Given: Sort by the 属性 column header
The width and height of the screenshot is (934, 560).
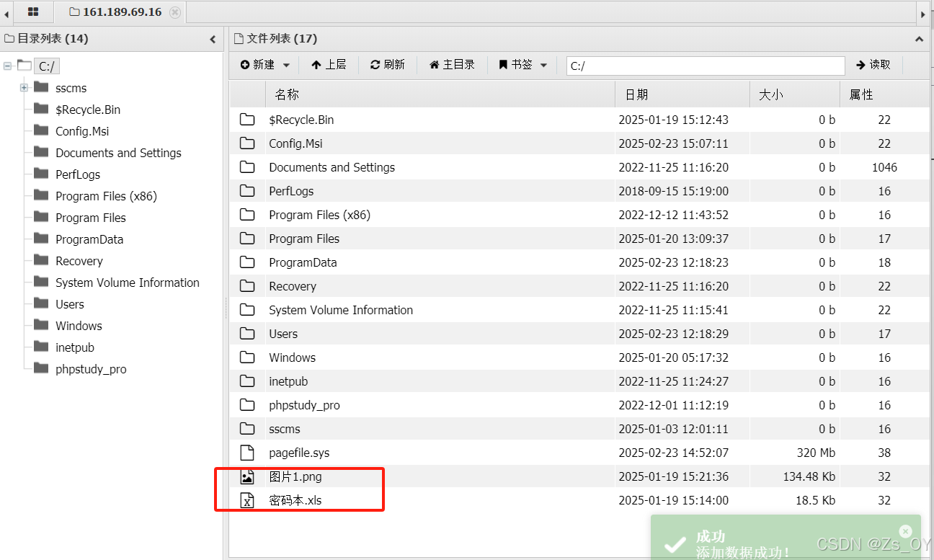Looking at the screenshot, I should (x=884, y=94).
